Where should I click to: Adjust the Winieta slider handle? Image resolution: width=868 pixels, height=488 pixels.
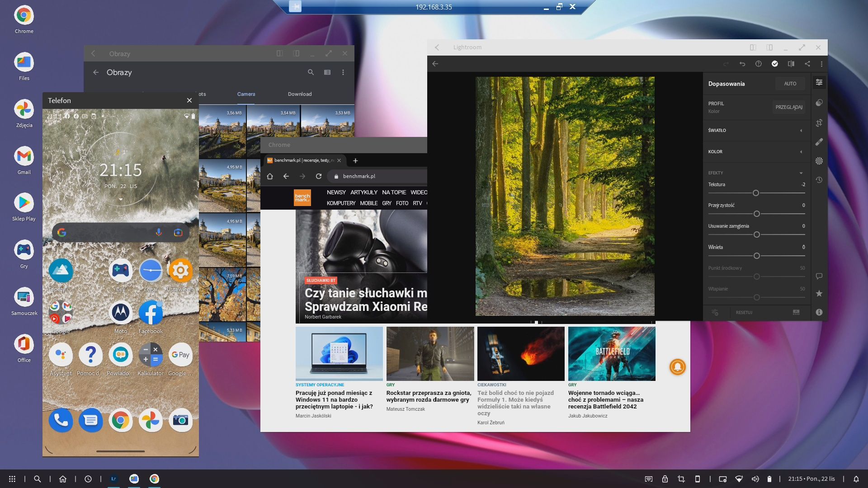(x=757, y=256)
